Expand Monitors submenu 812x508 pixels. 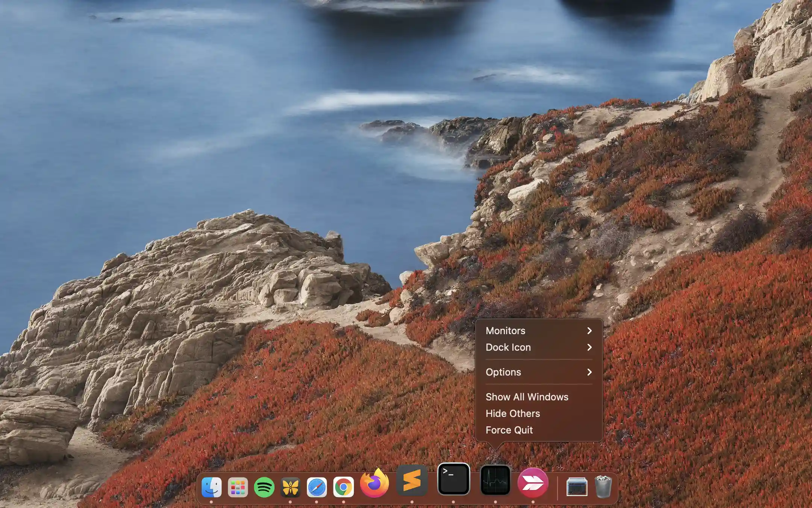pos(539,330)
